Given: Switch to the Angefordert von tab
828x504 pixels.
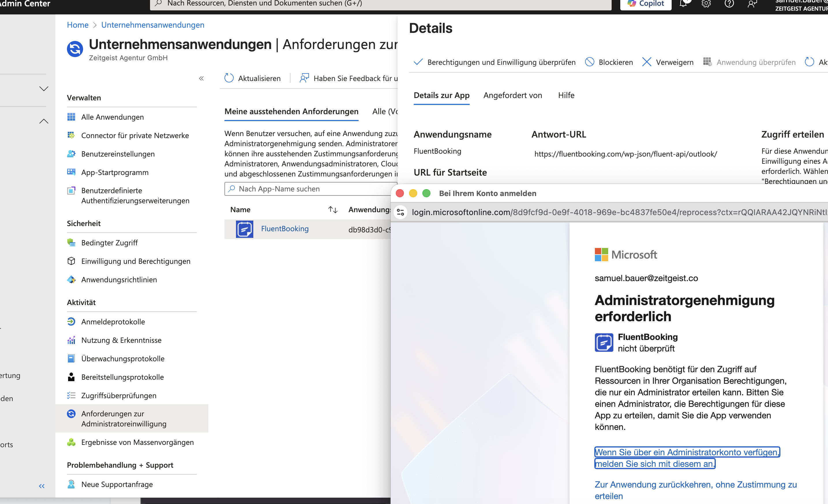Looking at the screenshot, I should [x=512, y=95].
